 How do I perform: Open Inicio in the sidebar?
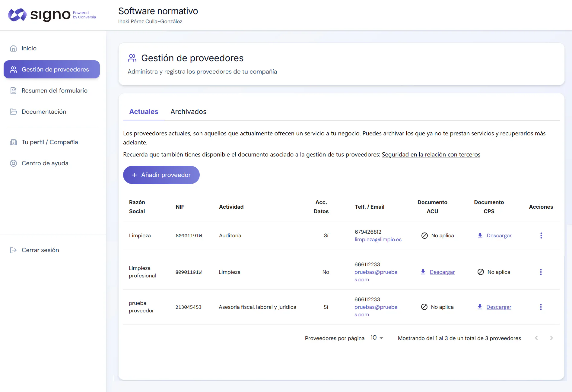tap(52, 48)
